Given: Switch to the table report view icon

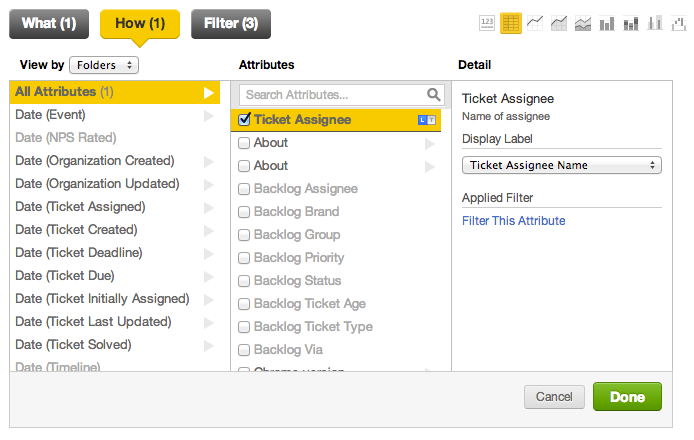Looking at the screenshot, I should tap(511, 22).
